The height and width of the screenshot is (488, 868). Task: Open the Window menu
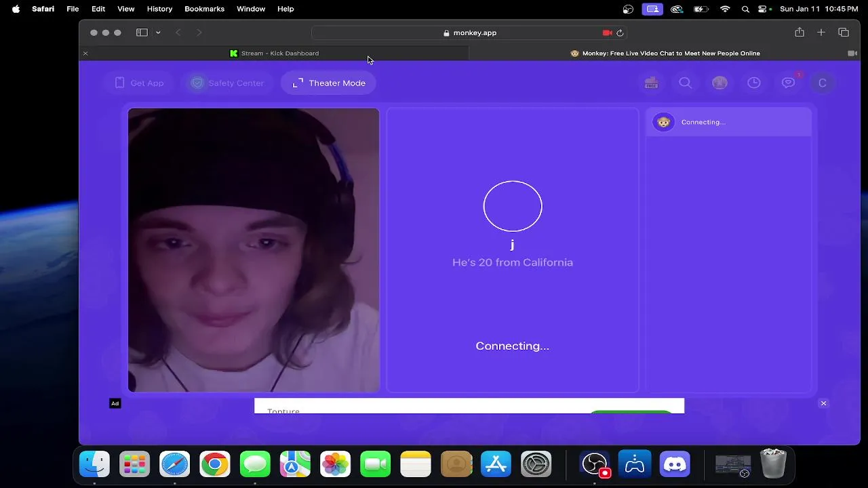click(250, 9)
